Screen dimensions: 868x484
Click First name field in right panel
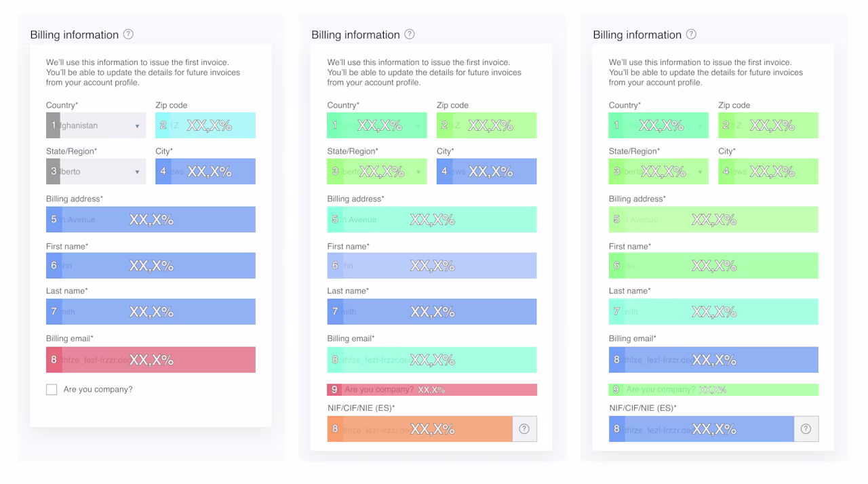713,266
